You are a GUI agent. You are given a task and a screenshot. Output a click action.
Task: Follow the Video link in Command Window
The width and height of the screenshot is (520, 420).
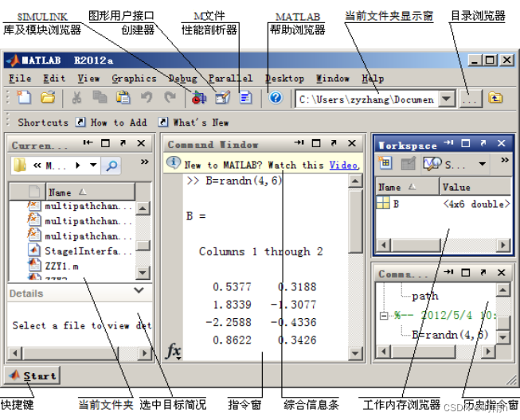[x=343, y=165]
